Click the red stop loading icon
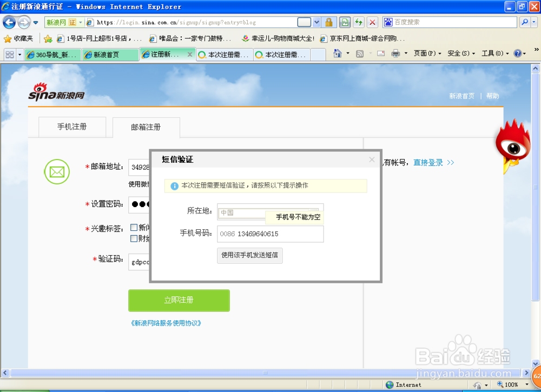 click(x=373, y=22)
